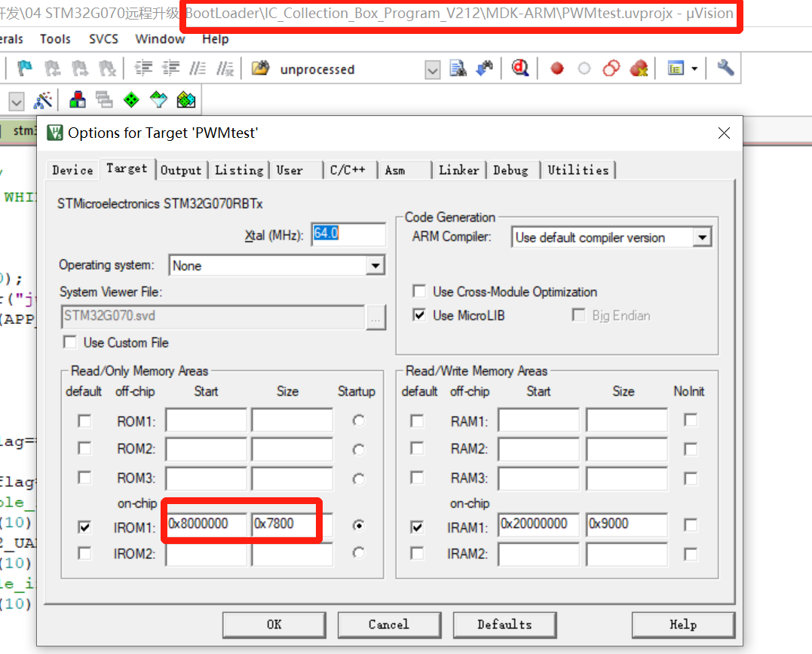This screenshot has width=812, height=654.
Task: Enable Use Cross-Module Optimization checkbox
Action: point(419,292)
